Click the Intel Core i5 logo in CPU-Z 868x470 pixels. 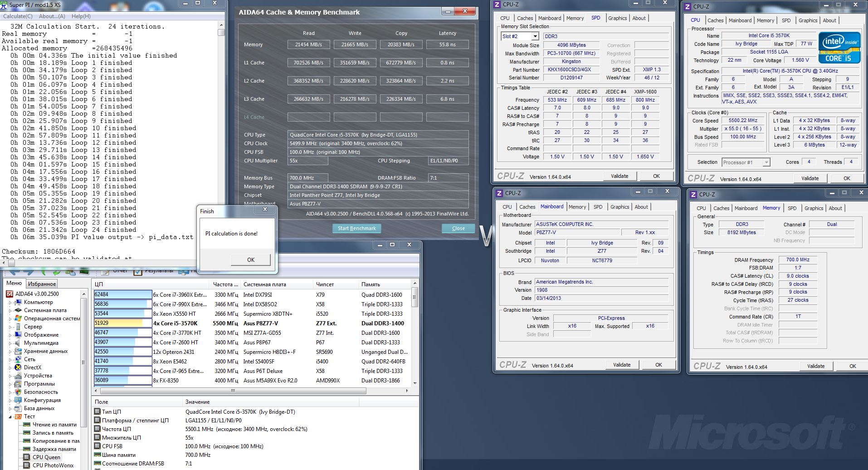point(839,48)
